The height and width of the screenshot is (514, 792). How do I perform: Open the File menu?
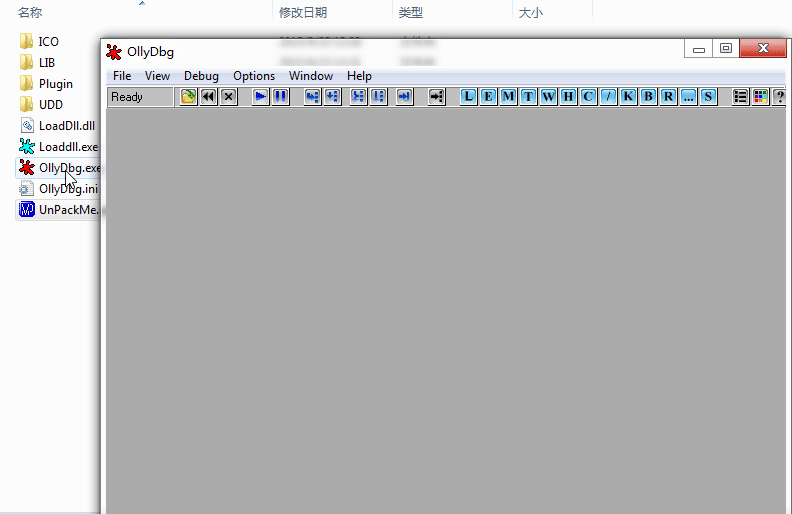(122, 76)
